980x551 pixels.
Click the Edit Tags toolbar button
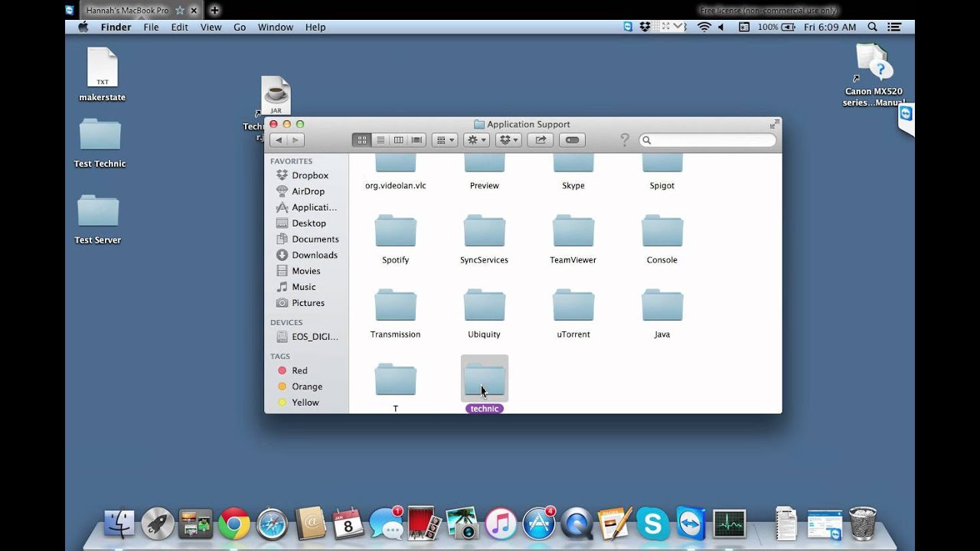(x=573, y=140)
